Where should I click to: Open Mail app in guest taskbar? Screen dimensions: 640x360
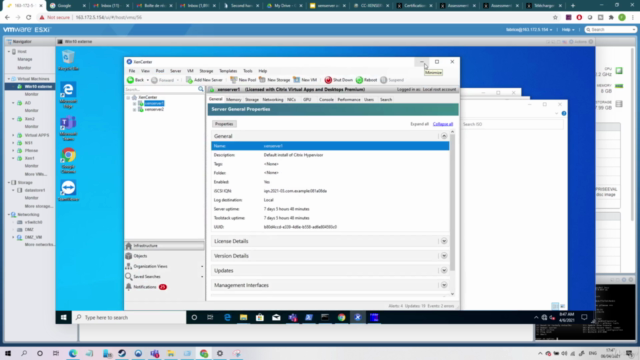276,318
